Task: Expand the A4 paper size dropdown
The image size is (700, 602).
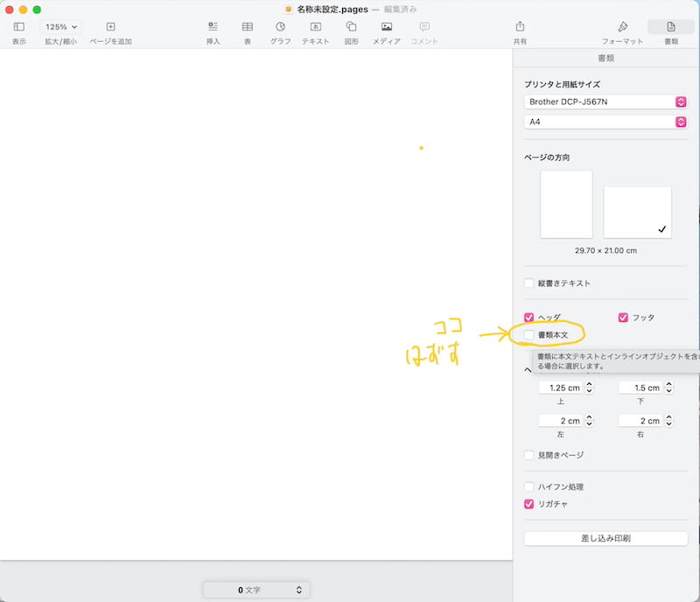Action: (605, 122)
